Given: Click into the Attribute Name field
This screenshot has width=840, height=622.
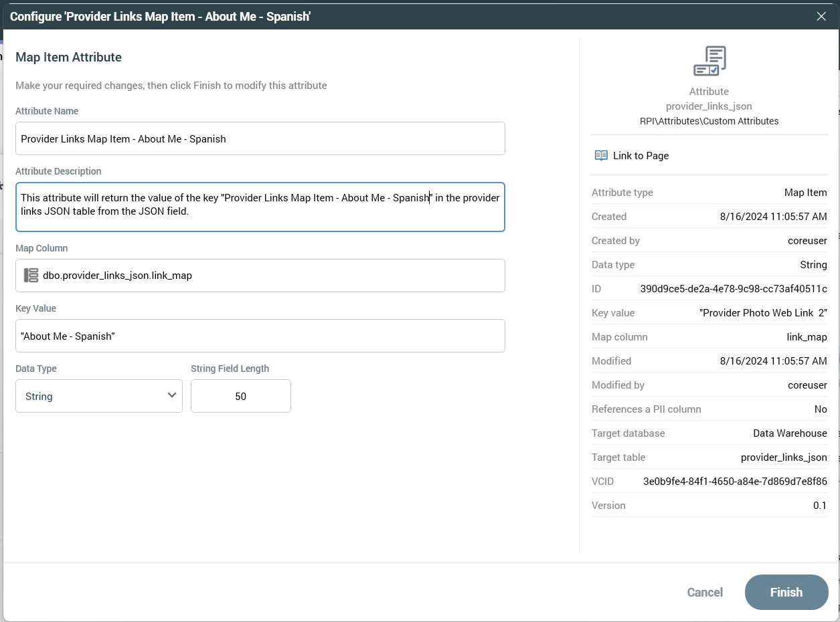Looking at the screenshot, I should tap(260, 139).
